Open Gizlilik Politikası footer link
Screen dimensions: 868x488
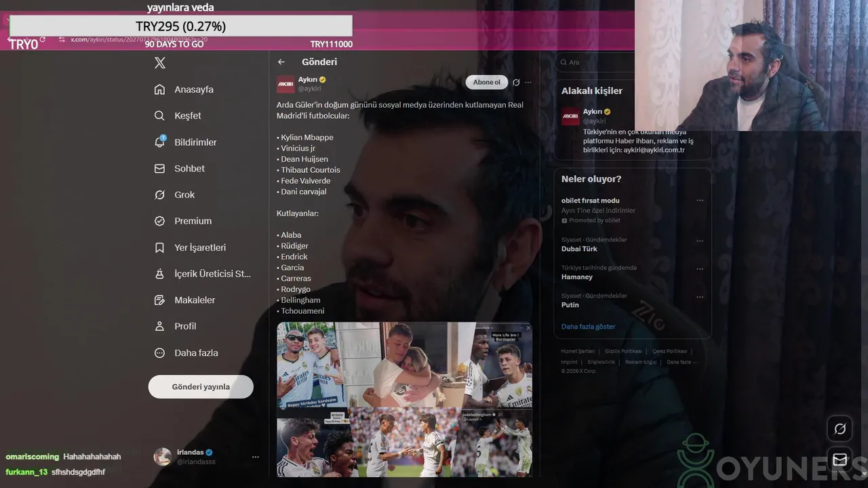pyautogui.click(x=623, y=351)
